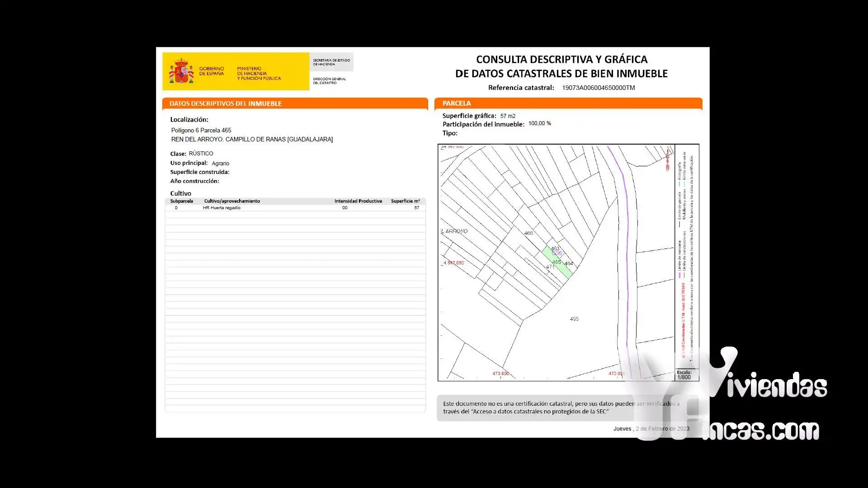Click the "Participación del inmueble:" label
868x488 pixels.
483,124
